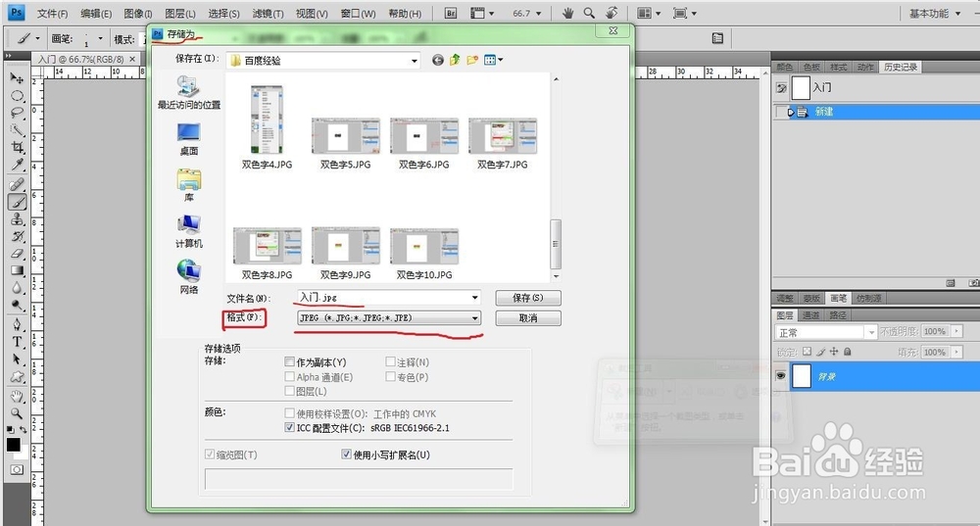Screen dimensions: 980x526
Task: Select the Lasso tool
Action: point(17,113)
